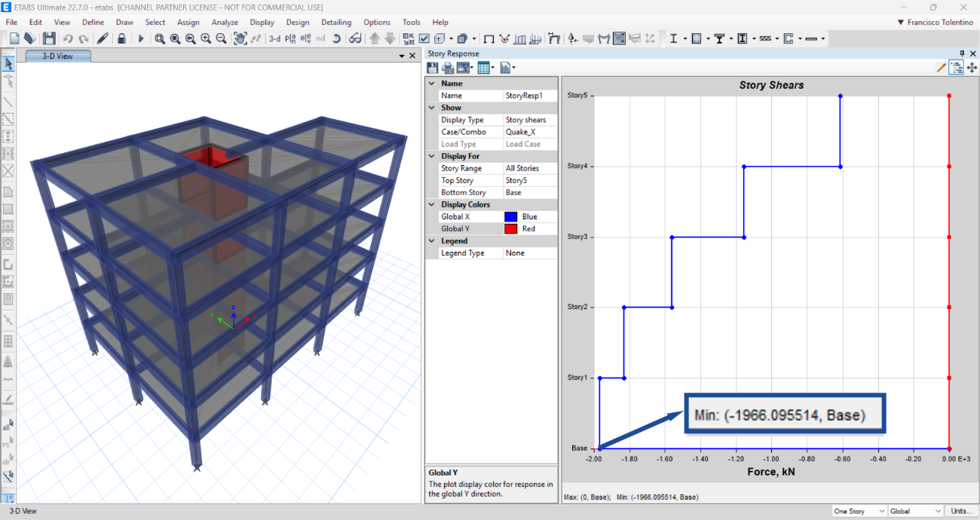Open the Analyze menu
This screenshot has width=980, height=520.
coord(224,22)
